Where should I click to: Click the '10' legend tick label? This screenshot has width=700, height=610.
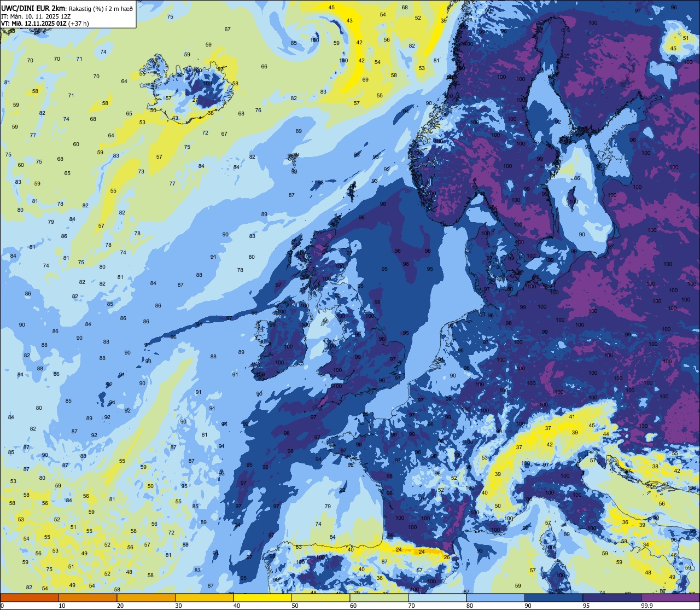(62, 606)
